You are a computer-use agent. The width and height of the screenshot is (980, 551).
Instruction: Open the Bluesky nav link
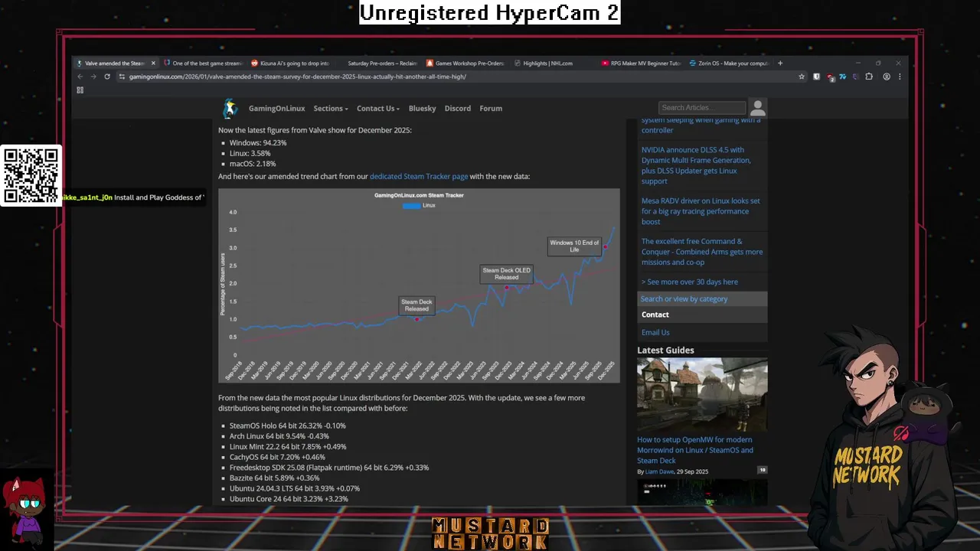422,109
